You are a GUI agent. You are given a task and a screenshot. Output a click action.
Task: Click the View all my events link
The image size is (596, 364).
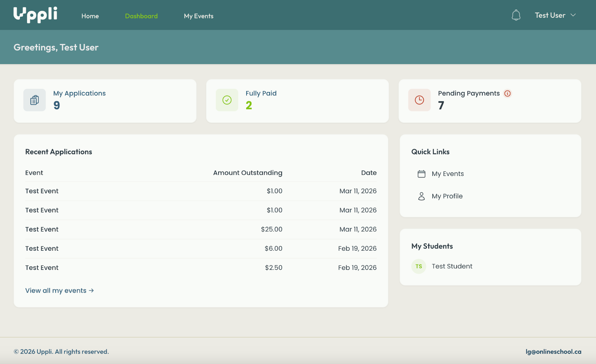tap(59, 291)
